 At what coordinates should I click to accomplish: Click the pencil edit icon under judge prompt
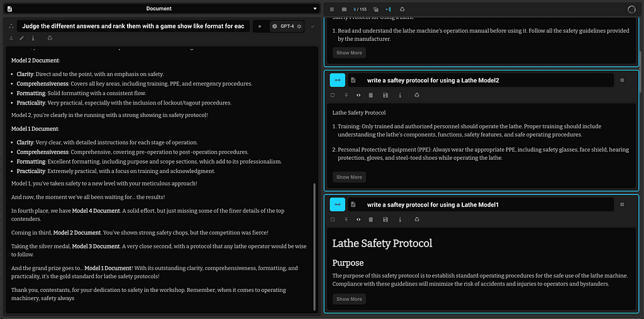click(22, 38)
